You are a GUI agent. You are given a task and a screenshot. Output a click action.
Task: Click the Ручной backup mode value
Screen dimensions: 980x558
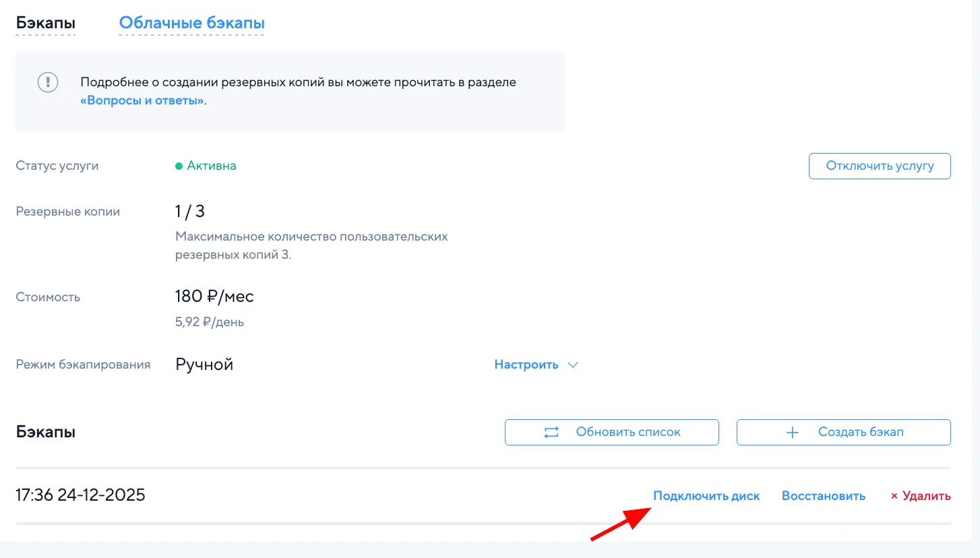[204, 365]
